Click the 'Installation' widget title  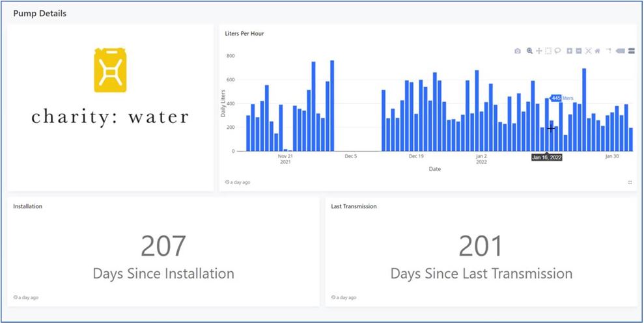pos(27,206)
